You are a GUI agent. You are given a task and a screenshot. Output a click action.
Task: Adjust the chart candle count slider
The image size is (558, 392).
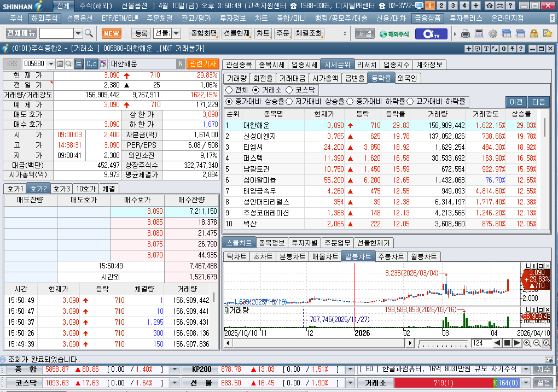(x=443, y=343)
